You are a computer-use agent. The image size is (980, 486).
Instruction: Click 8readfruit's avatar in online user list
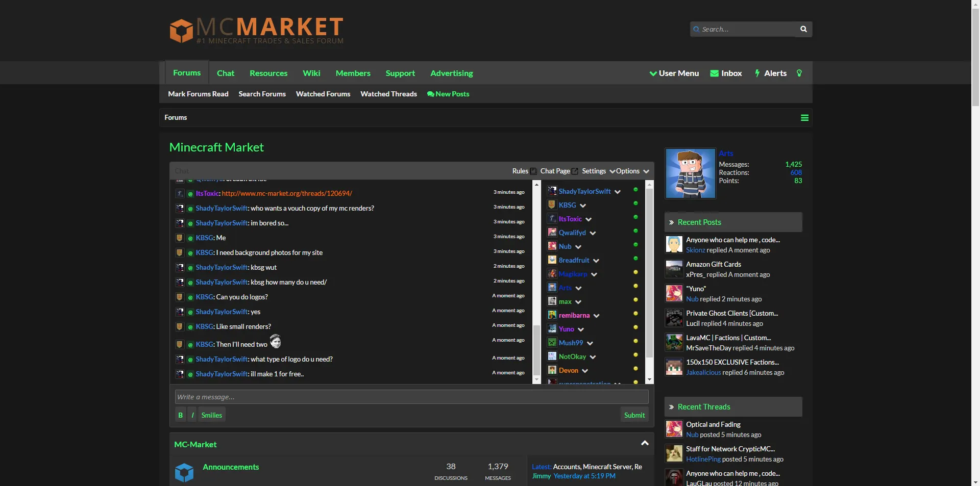[x=552, y=260]
